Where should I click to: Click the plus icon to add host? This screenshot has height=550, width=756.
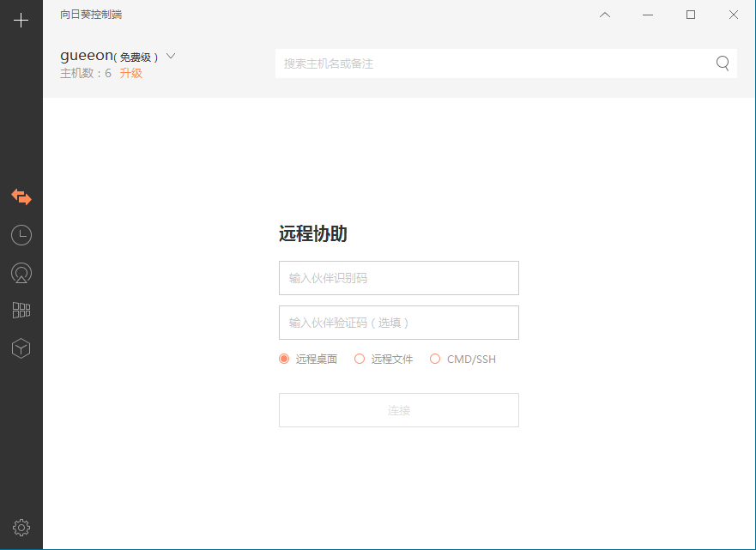(21, 21)
